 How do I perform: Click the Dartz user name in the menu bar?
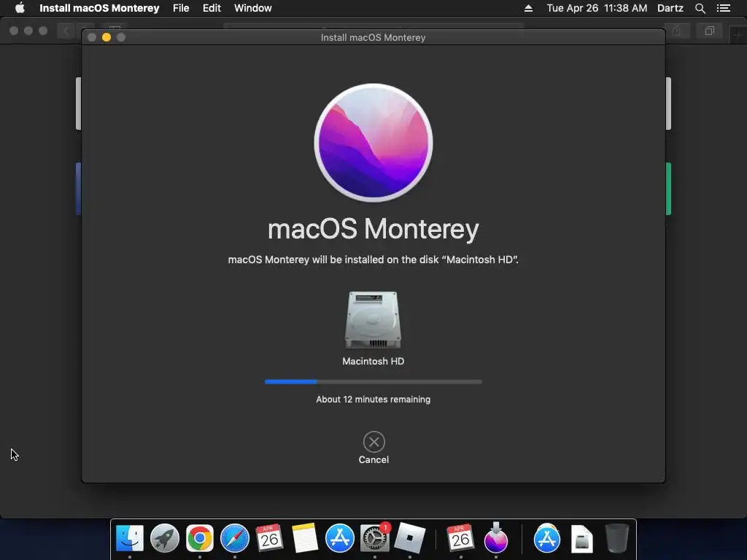(670, 8)
